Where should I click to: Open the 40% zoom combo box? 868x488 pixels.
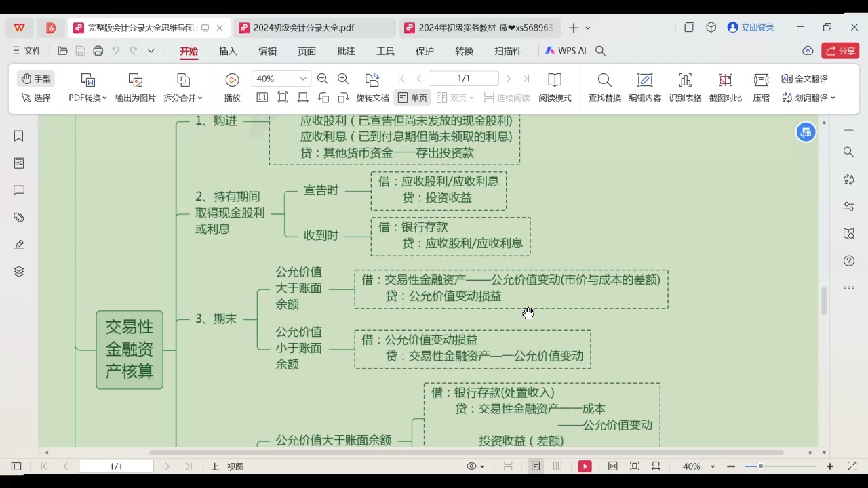coord(281,79)
